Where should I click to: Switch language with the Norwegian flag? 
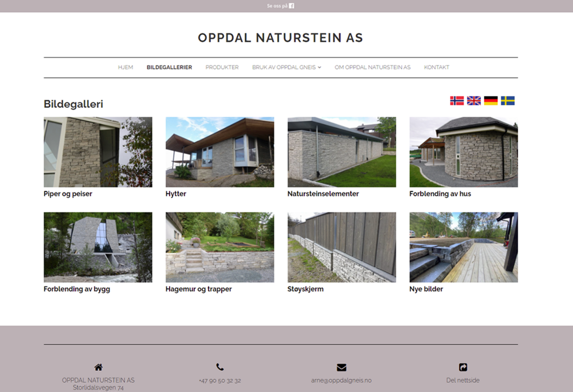[457, 101]
